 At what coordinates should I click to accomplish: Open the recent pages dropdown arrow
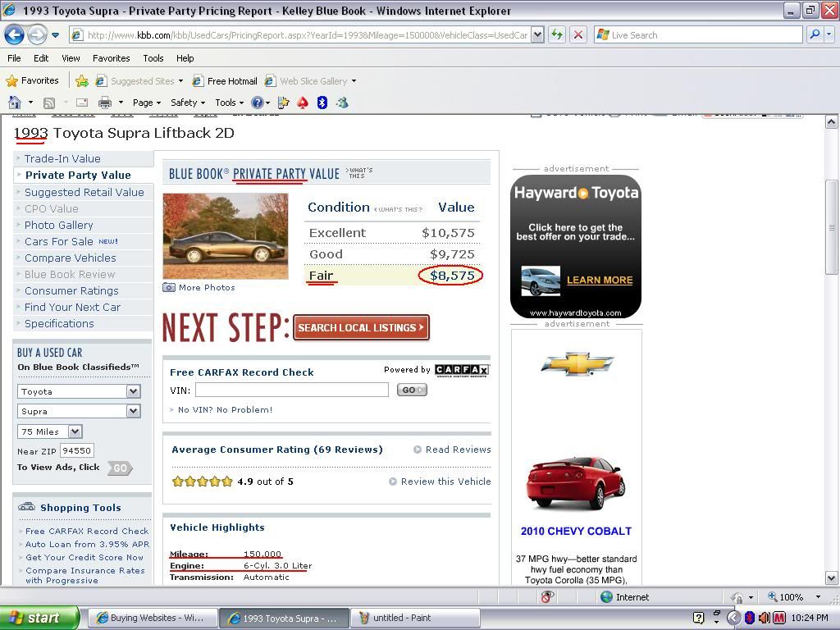(55, 35)
